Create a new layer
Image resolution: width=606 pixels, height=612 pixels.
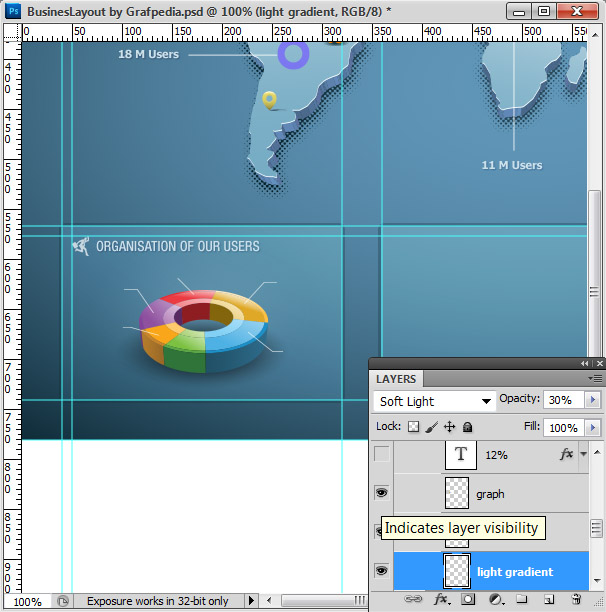point(549,599)
